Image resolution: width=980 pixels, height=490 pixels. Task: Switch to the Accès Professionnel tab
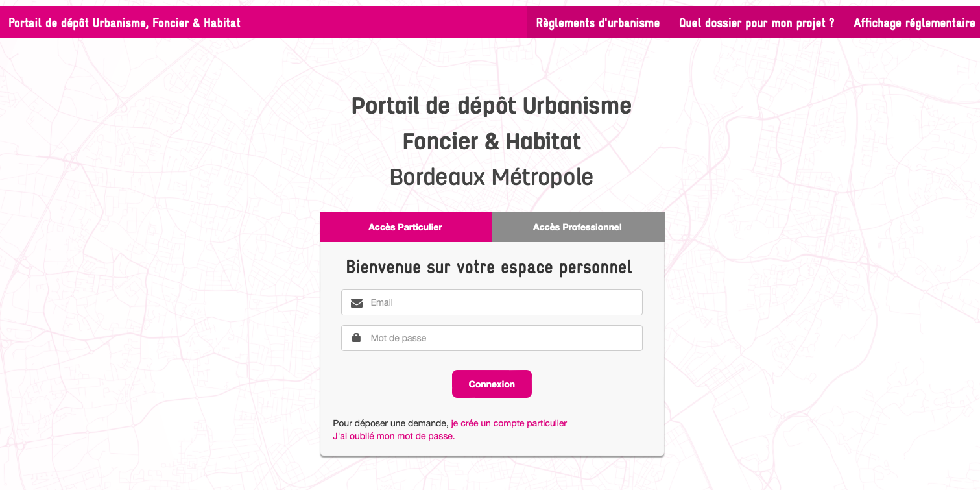click(x=578, y=227)
